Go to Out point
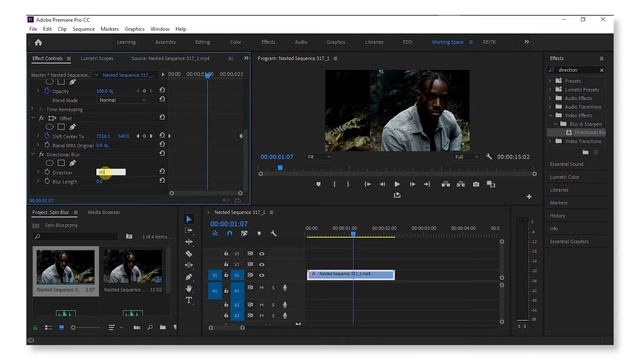Viewport: 640px width, 360px height. point(427,184)
